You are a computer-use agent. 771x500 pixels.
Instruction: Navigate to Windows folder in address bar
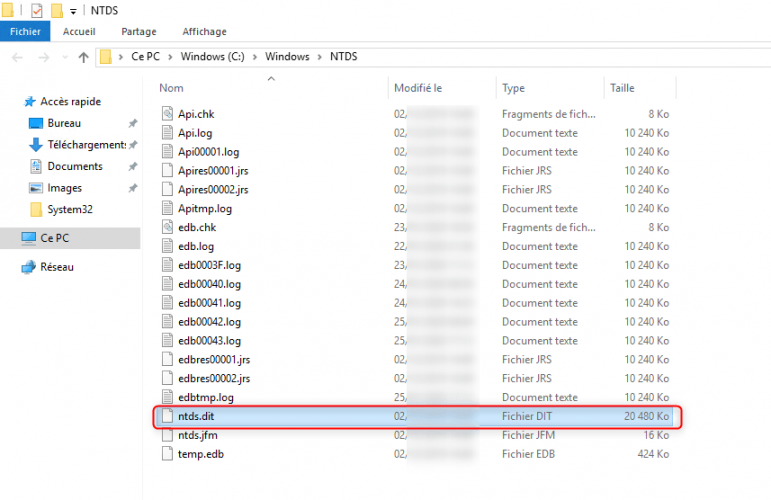click(x=287, y=57)
